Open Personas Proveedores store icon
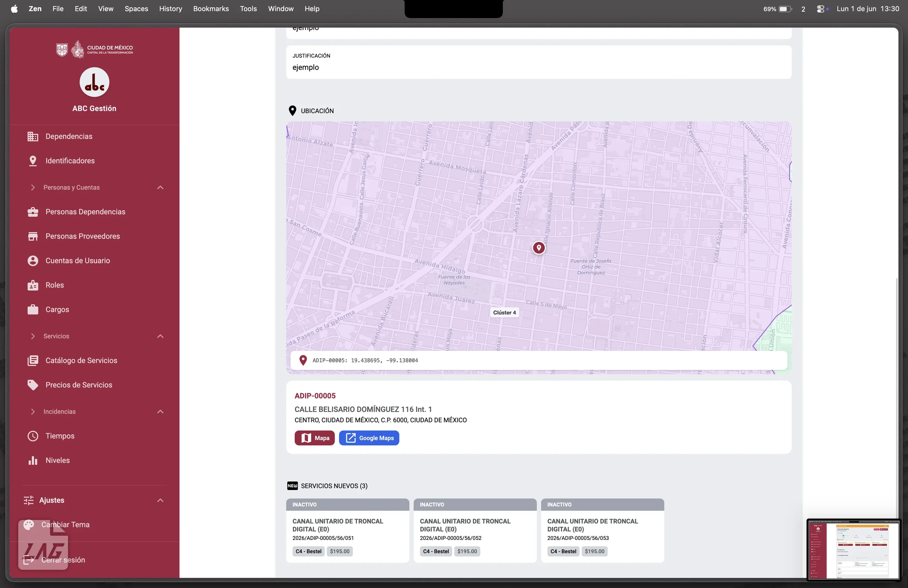Viewport: 908px width, 588px height. (x=33, y=236)
